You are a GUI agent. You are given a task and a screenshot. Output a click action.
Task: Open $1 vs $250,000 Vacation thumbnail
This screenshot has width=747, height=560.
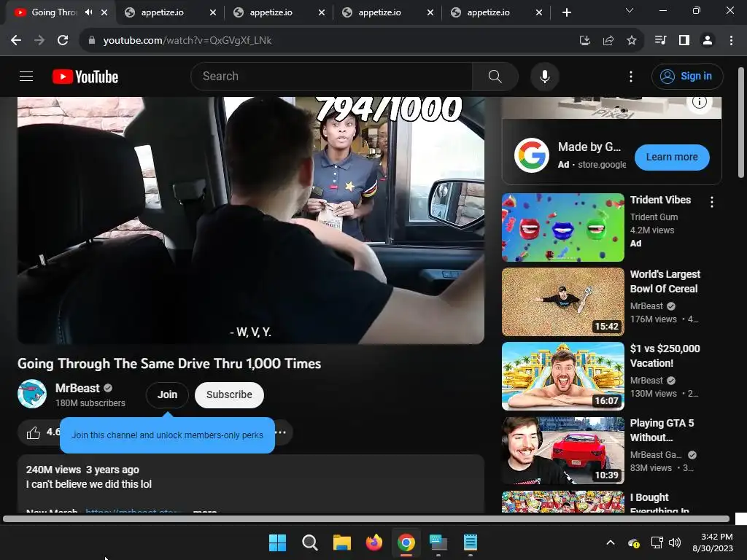coord(563,376)
